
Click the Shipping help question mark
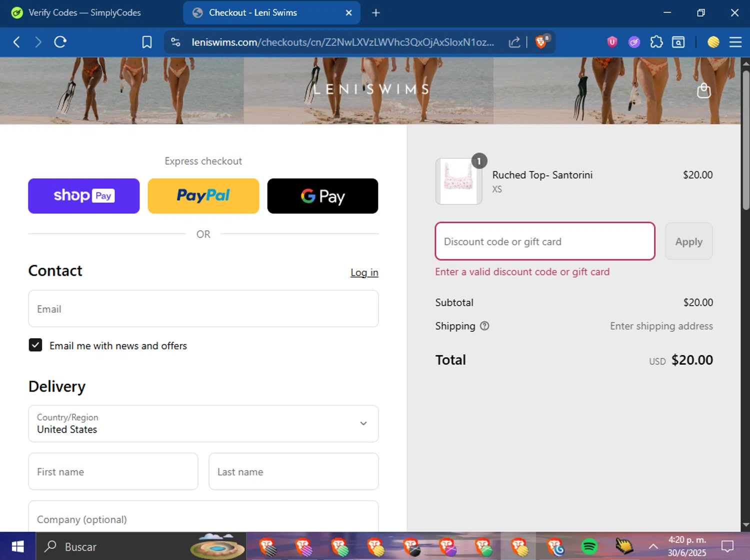484,326
